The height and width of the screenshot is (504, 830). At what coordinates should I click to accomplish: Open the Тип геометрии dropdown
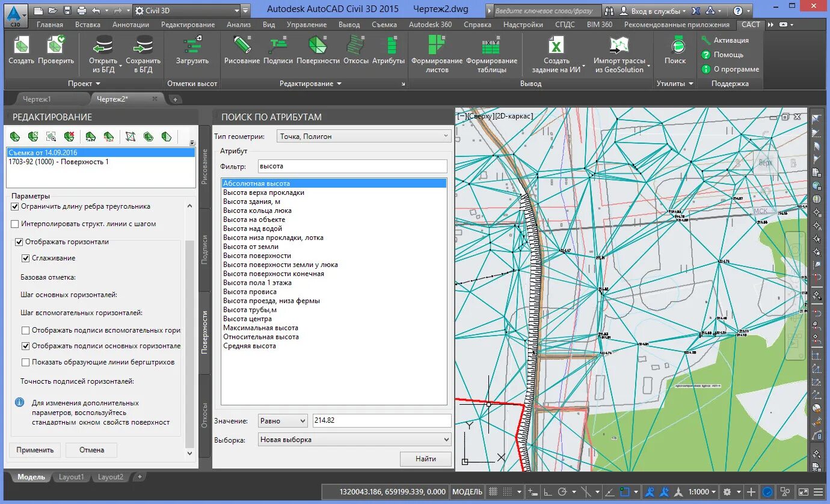click(x=364, y=137)
